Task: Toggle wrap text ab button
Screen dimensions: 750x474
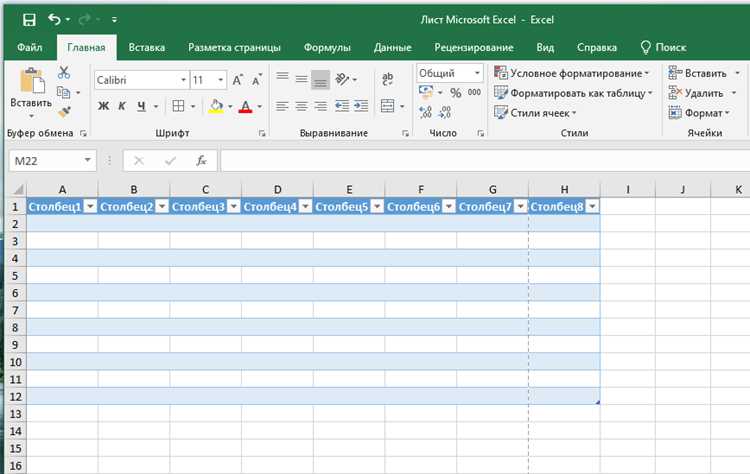Action: coord(388,79)
